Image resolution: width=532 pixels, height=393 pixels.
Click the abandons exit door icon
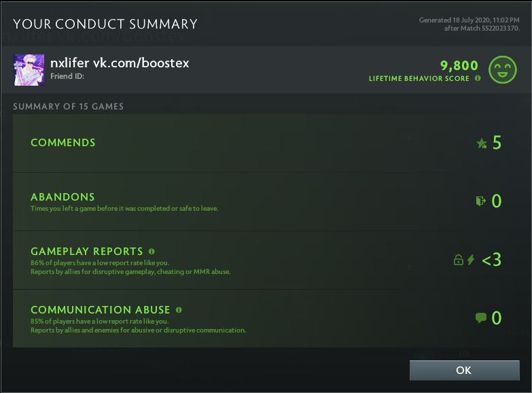481,201
